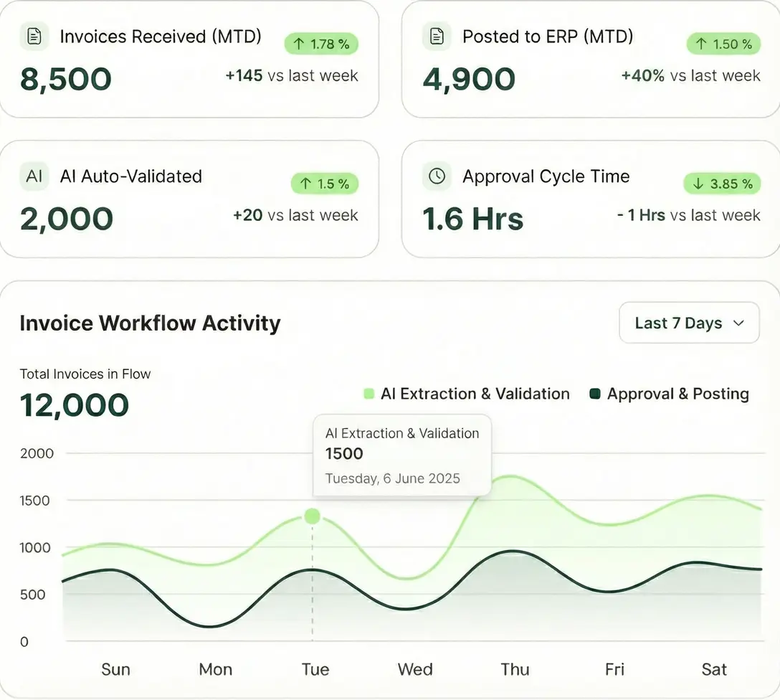
Task: Click the Posted to ERP document icon
Action: click(x=437, y=37)
